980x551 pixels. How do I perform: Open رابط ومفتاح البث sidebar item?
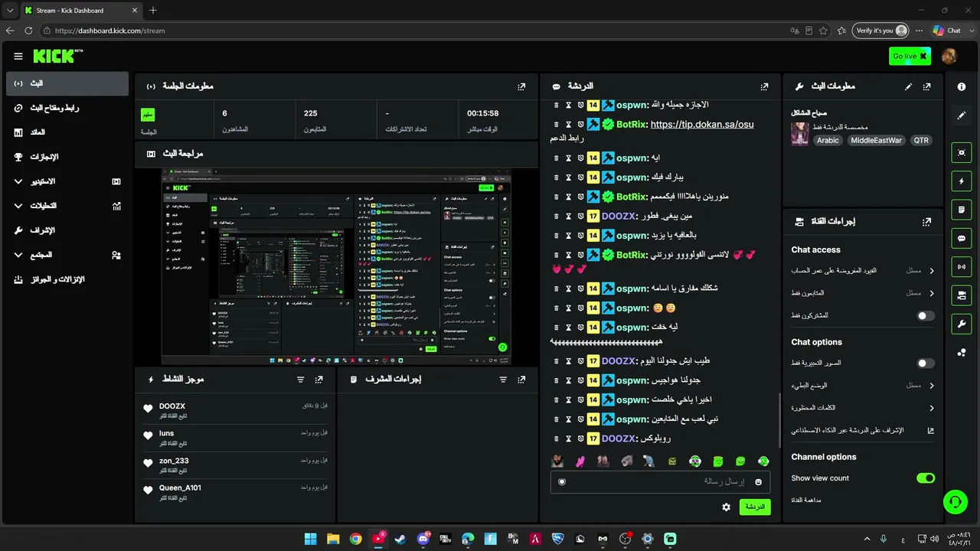pyautogui.click(x=67, y=108)
